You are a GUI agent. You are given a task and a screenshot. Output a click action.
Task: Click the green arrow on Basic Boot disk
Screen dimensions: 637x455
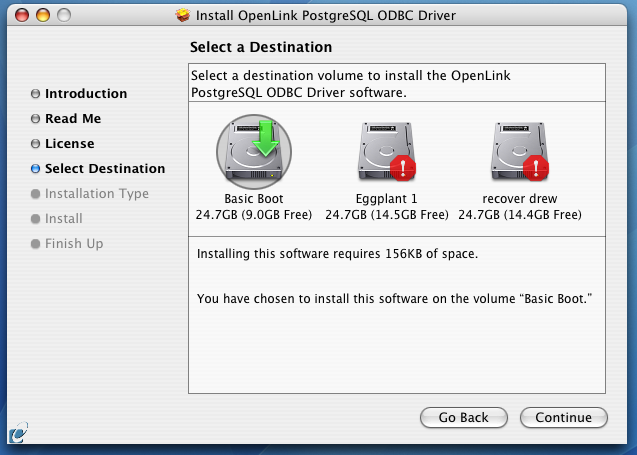(x=266, y=138)
